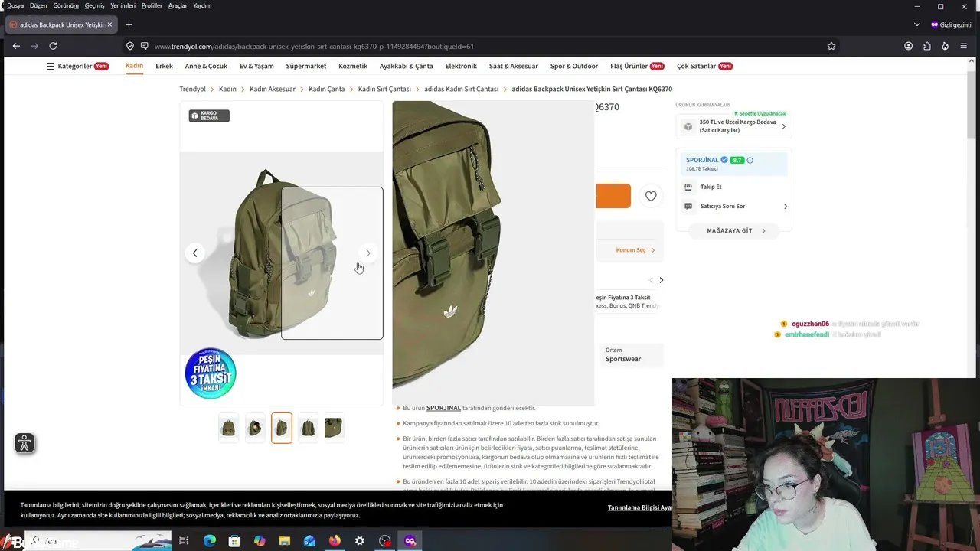Expand Satıcıya Soru Sor arrow
Viewport: 980px width, 551px height.
[786, 207]
